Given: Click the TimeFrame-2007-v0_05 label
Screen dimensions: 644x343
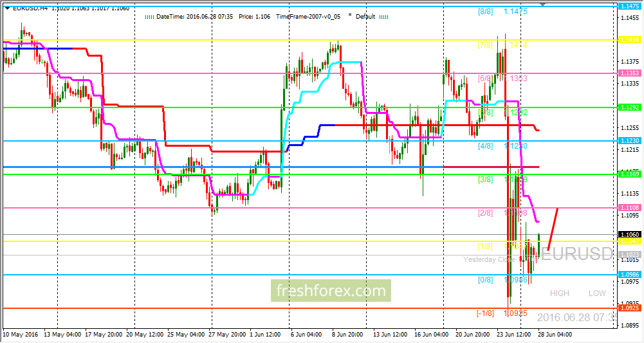Looking at the screenshot, I should click(x=308, y=17).
